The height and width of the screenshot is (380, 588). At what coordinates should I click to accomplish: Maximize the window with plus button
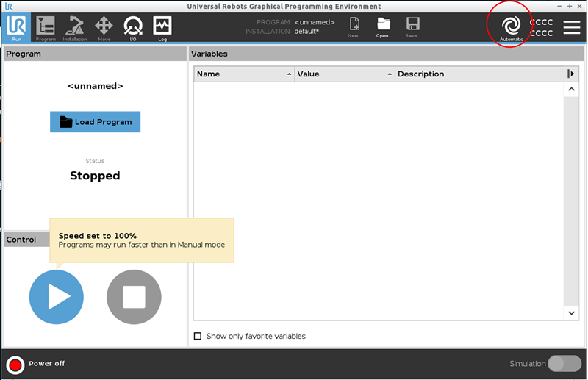click(569, 6)
